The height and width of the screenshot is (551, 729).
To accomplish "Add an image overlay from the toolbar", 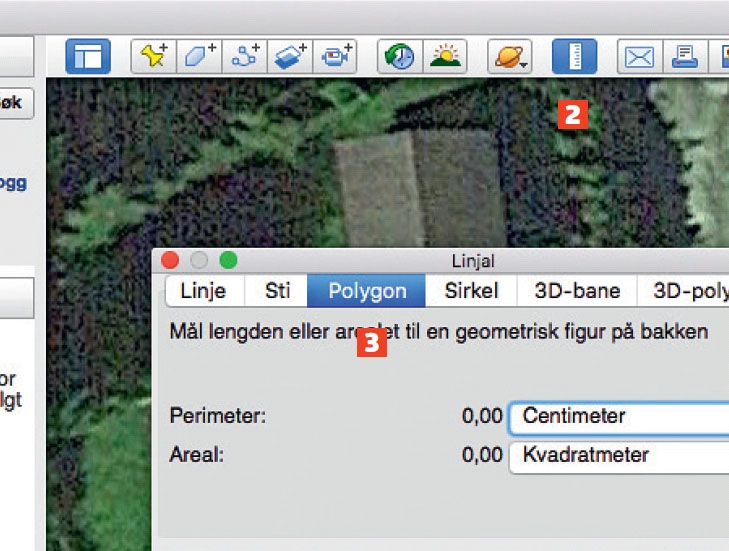I will [290, 57].
